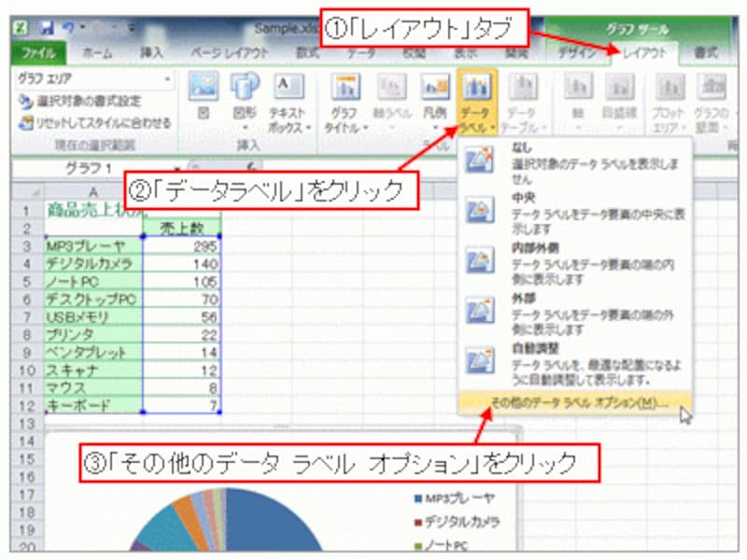Screen dimensions: 747x560
Task: Click the データラベル ribbon button
Action: [477, 103]
